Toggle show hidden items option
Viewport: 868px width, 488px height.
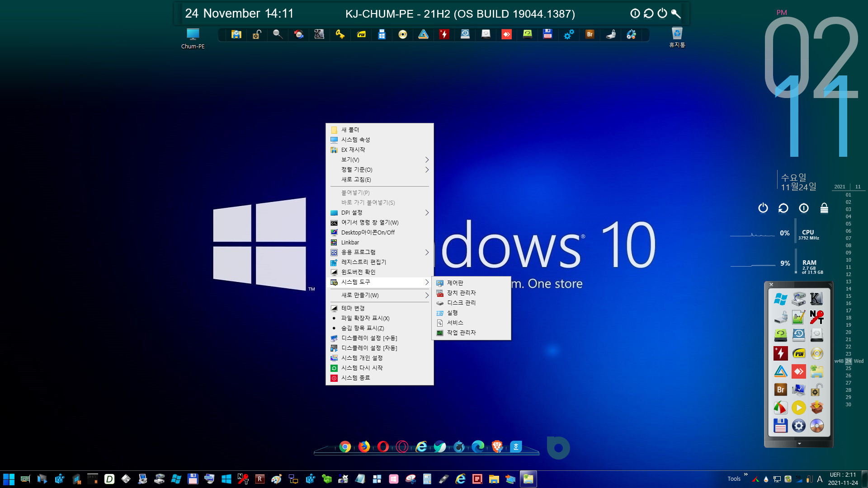tap(380, 328)
